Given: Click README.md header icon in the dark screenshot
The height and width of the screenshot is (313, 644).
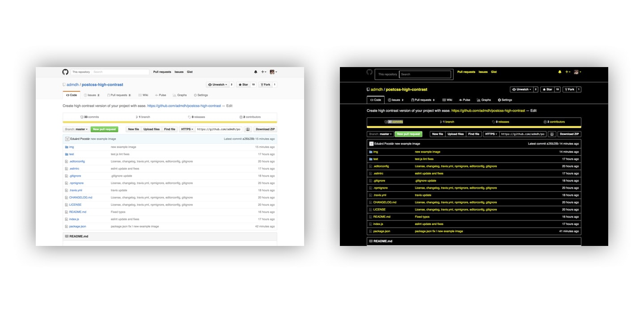Looking at the screenshot, I should tap(371, 241).
